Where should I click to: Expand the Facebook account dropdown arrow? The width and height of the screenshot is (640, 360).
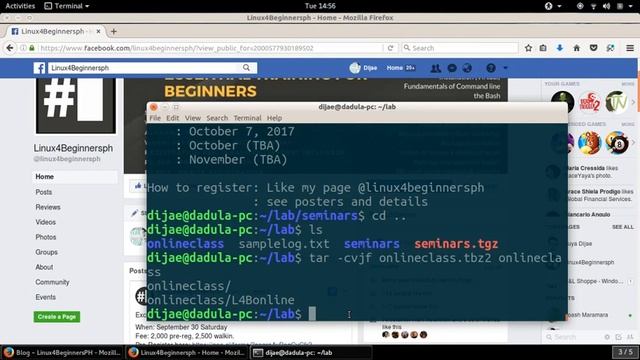505,68
